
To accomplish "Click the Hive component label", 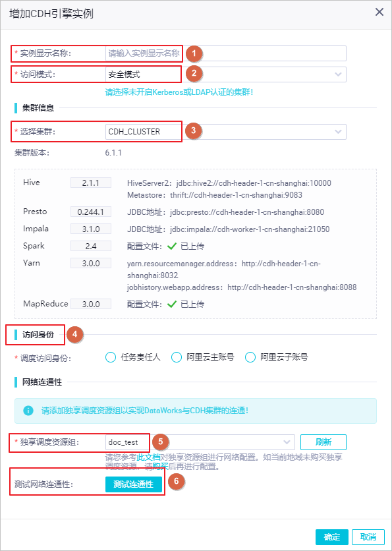I will pos(32,183).
